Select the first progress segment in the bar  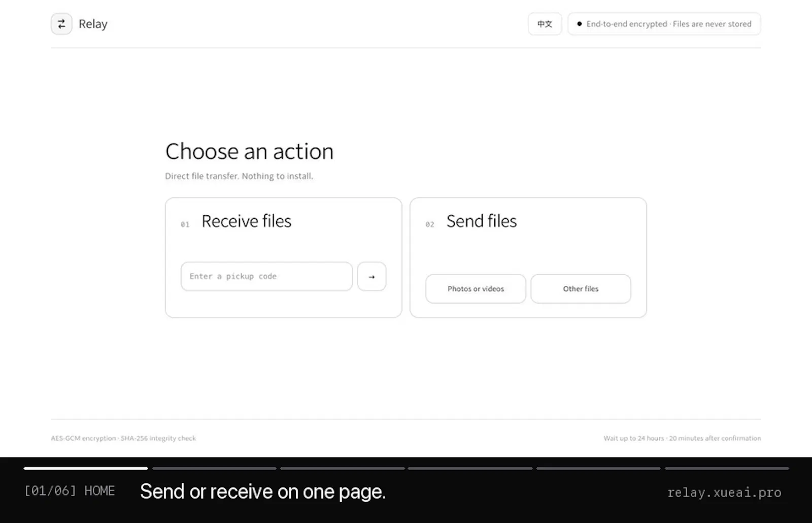point(86,468)
